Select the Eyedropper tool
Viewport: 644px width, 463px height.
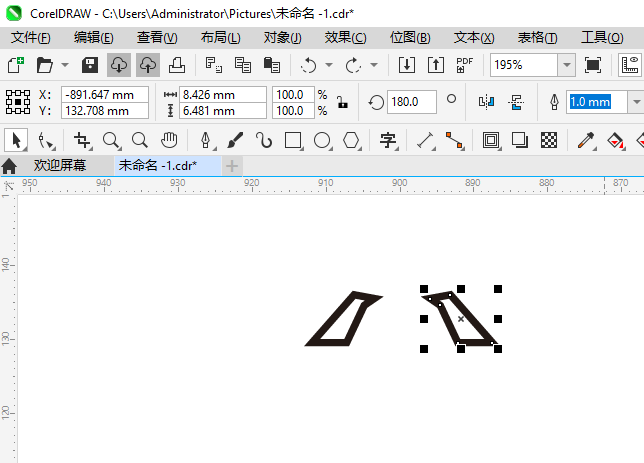[x=586, y=141]
